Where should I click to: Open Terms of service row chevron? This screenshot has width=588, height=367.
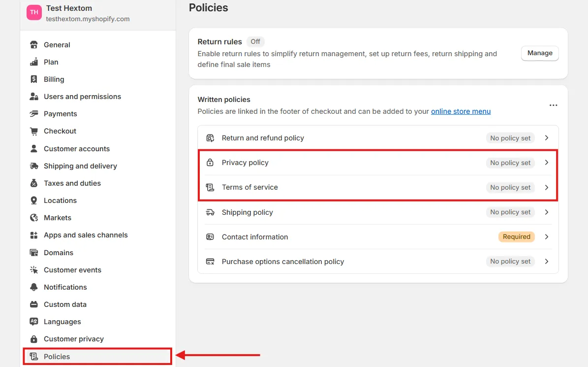pos(547,187)
